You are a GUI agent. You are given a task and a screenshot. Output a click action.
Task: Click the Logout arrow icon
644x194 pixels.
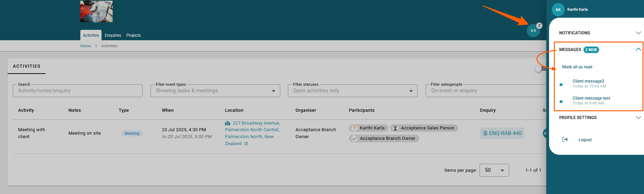565,140
